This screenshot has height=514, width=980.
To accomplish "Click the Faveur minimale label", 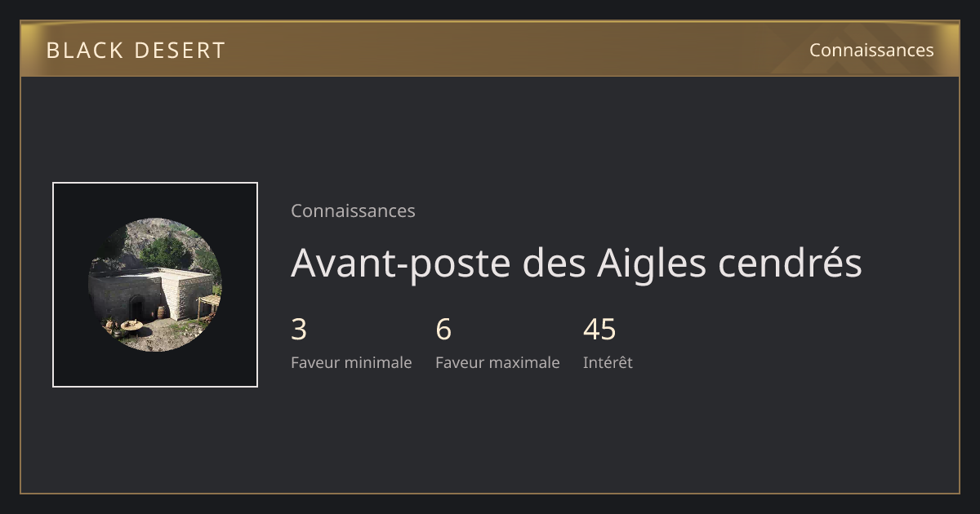I will pos(351,362).
